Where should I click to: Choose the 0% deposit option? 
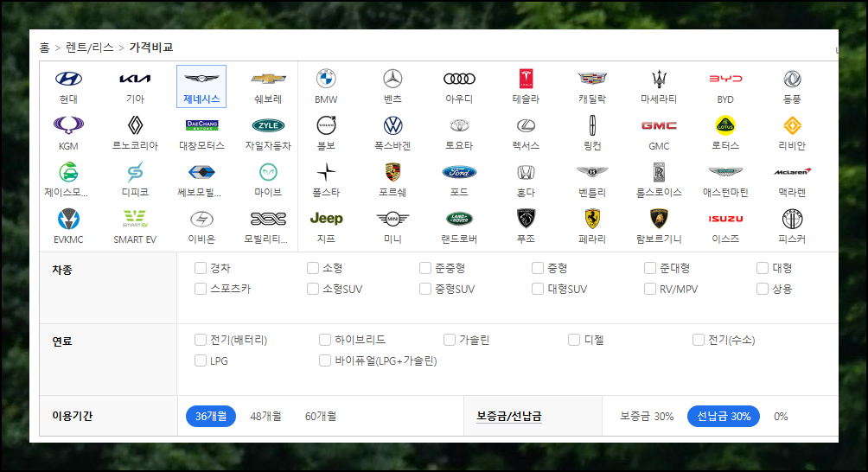(x=781, y=416)
